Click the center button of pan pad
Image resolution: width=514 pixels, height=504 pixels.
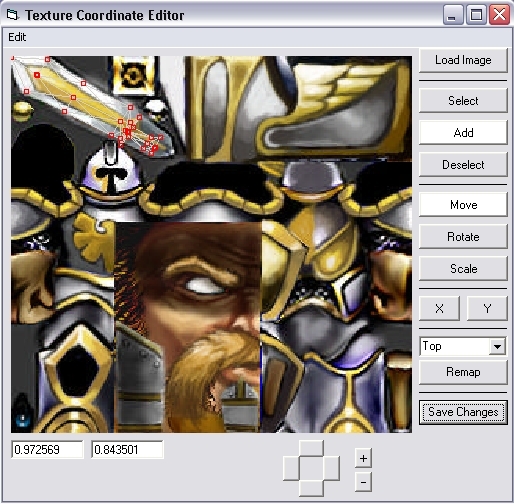(x=311, y=468)
